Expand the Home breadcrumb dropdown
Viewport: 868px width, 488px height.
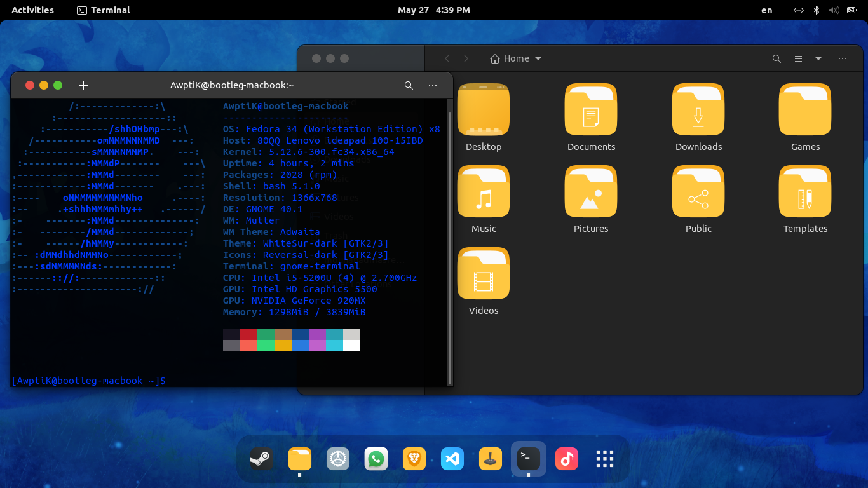click(538, 58)
